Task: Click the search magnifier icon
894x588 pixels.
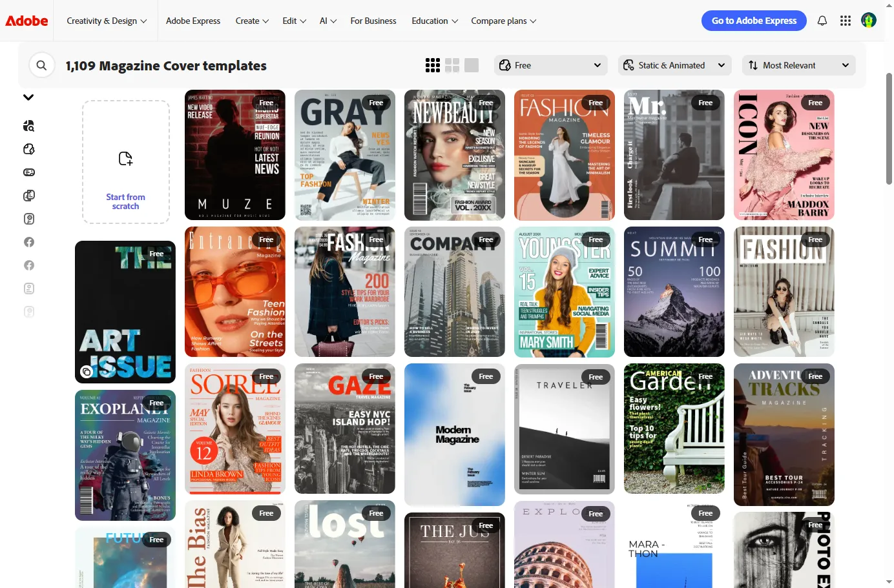Action: tap(41, 65)
